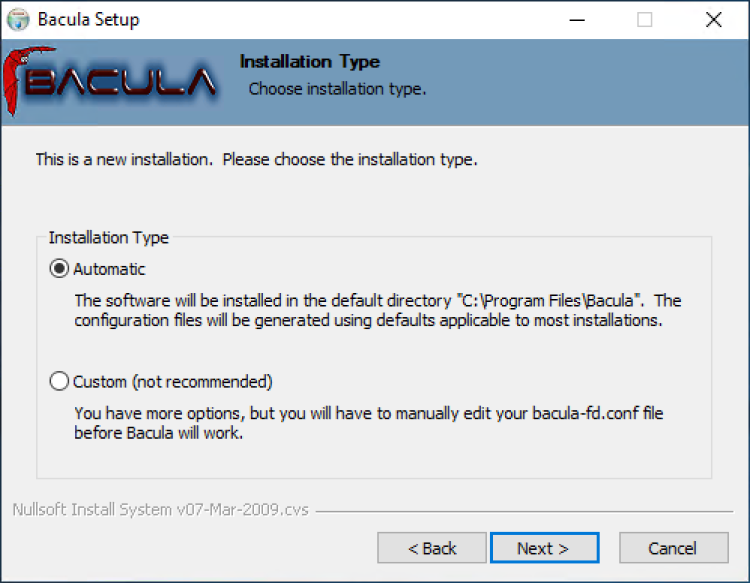Click the 'Choose installation type.' subtitle
The height and width of the screenshot is (583, 750).
click(x=337, y=89)
